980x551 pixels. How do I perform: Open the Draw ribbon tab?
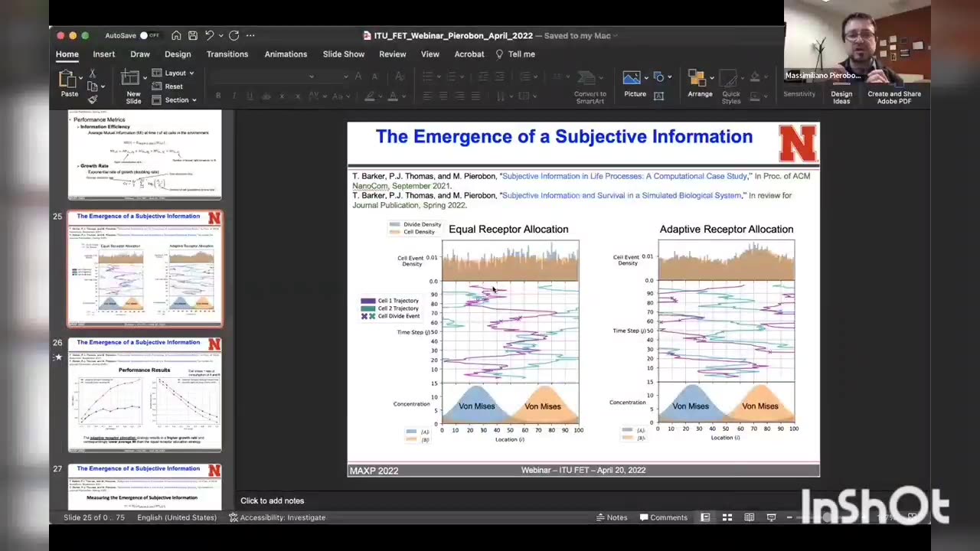click(140, 54)
